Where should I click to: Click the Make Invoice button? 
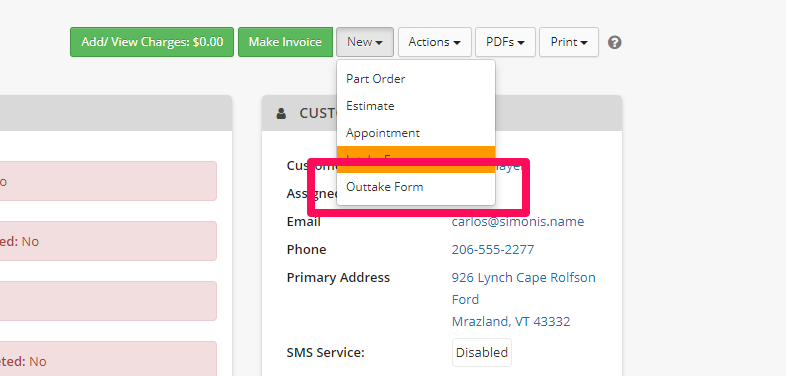[x=285, y=42]
